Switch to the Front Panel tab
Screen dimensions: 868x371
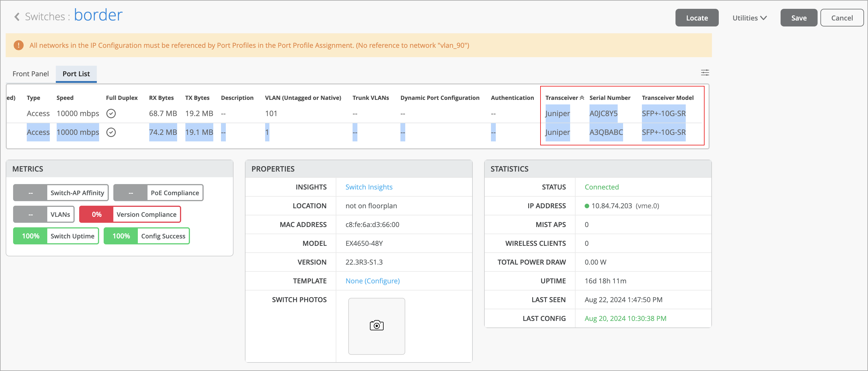[x=30, y=74]
